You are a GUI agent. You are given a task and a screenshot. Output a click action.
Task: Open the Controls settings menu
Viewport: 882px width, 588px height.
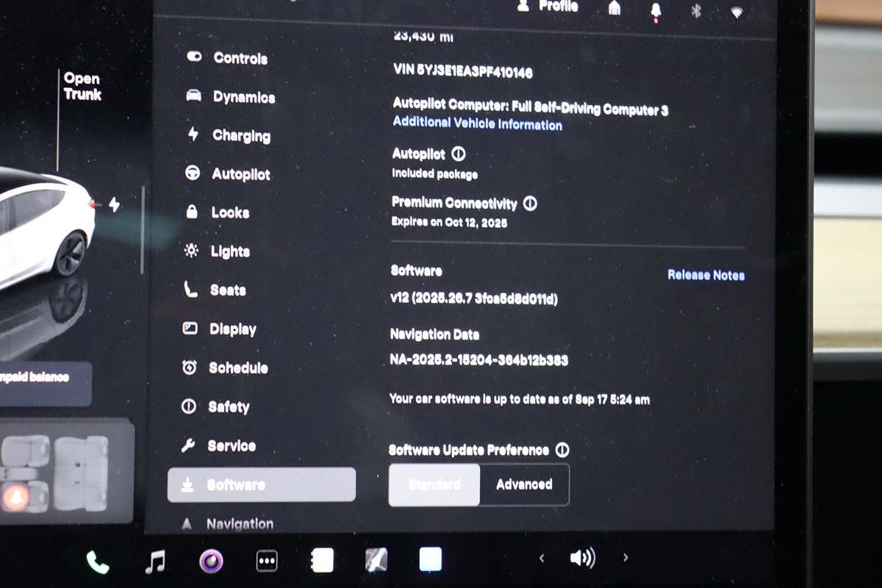pos(226,58)
